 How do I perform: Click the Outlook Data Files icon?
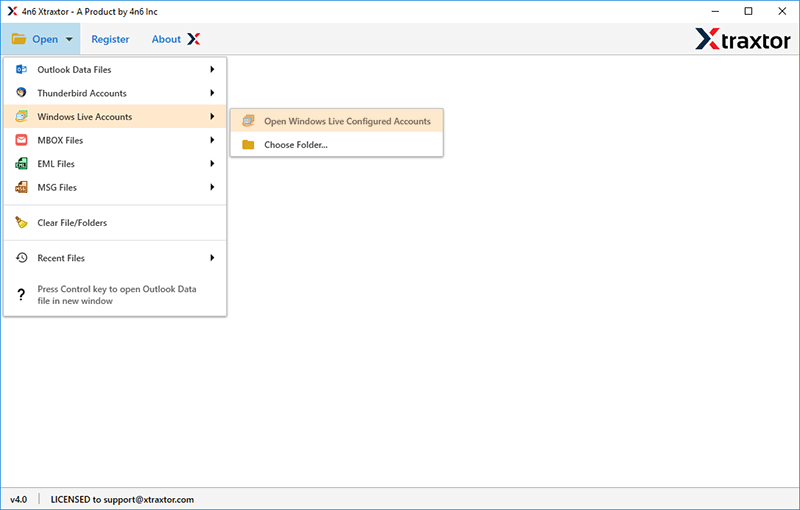[21, 69]
